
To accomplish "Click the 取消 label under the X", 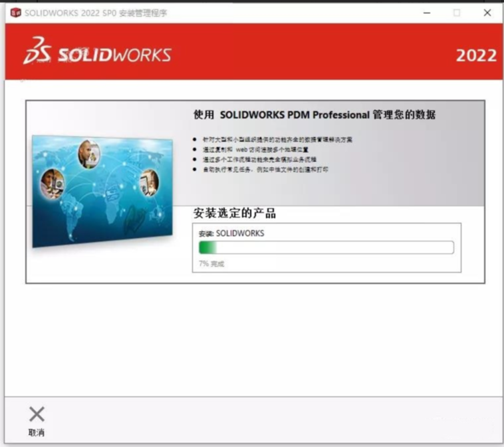I will [37, 433].
